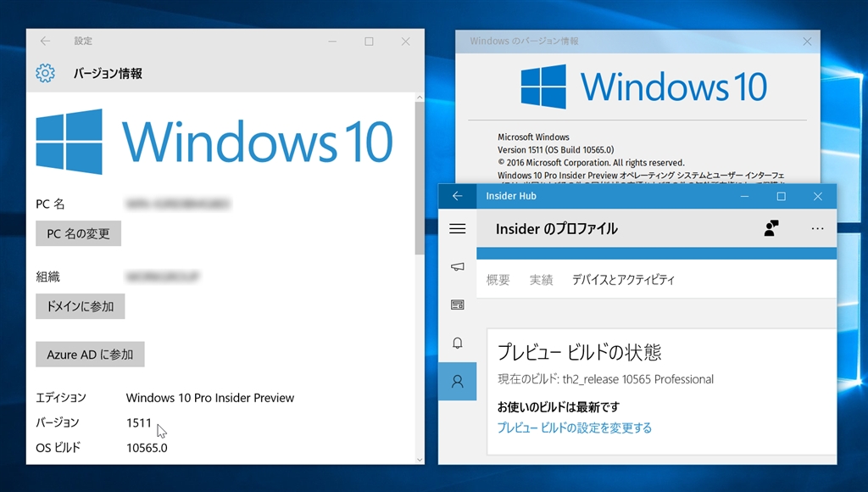Open the three-dot more options menu
The width and height of the screenshot is (868, 492).
pyautogui.click(x=818, y=228)
